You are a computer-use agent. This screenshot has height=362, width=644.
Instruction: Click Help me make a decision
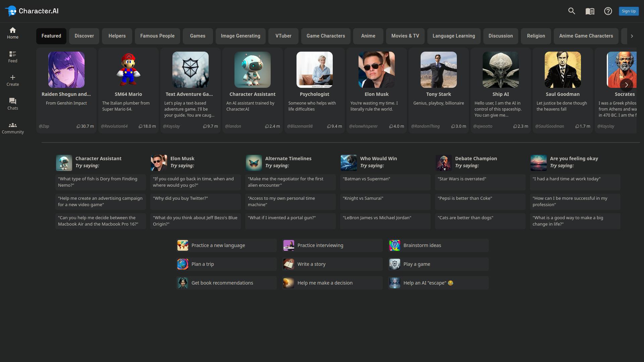pos(332,283)
